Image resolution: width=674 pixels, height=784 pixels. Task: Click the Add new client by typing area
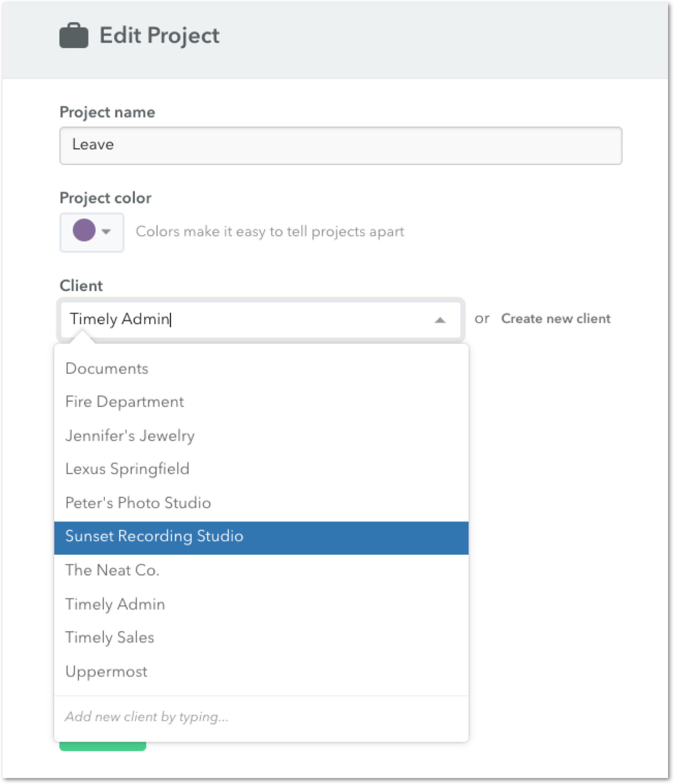pyautogui.click(x=146, y=716)
